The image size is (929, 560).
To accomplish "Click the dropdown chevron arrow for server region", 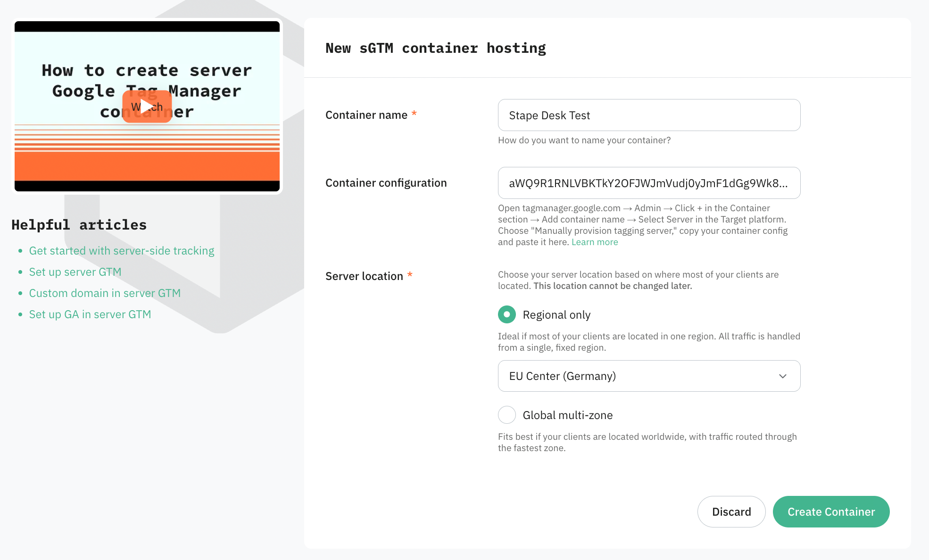I will click(x=783, y=376).
